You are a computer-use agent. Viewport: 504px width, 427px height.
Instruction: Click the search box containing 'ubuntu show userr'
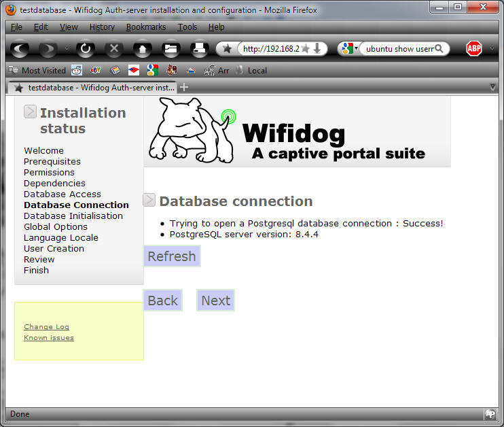[x=399, y=49]
